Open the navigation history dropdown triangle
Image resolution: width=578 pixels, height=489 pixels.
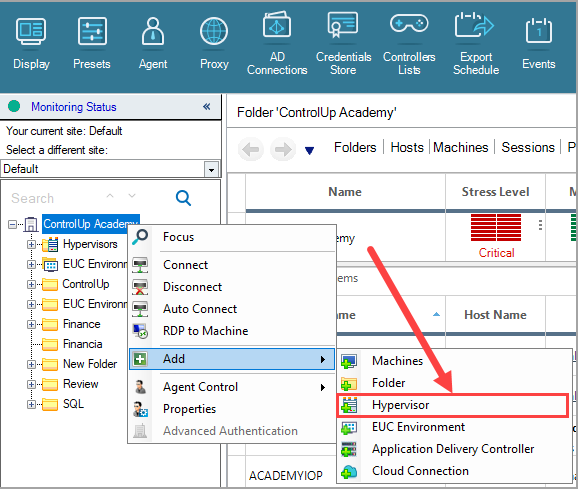(x=309, y=150)
